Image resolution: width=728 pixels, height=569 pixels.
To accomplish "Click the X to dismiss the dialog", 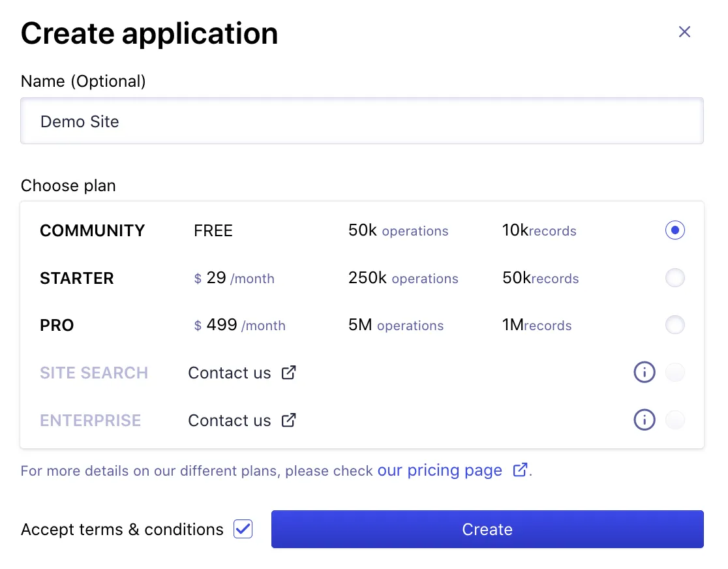I will (x=684, y=31).
